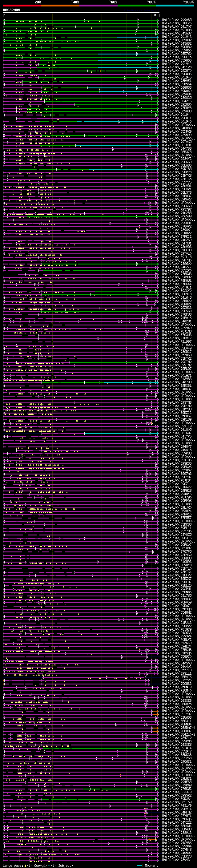This screenshot has height=868, width=197.
Task: Select the UniRef100_Q39835 entry
Action: [176, 98]
